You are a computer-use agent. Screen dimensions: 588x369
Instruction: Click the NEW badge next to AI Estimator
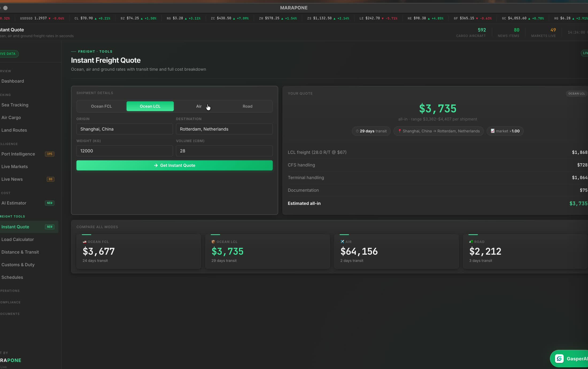[x=50, y=203]
